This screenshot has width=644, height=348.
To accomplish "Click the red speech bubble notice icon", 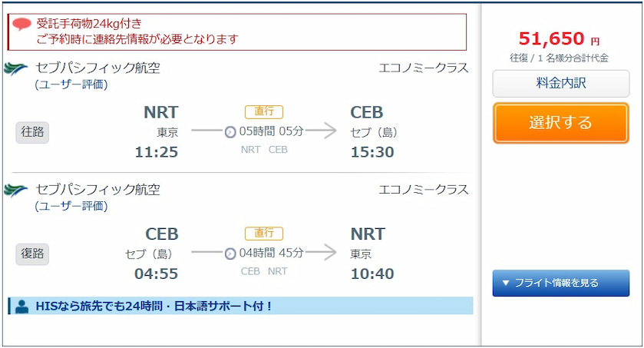I will click(x=22, y=25).
